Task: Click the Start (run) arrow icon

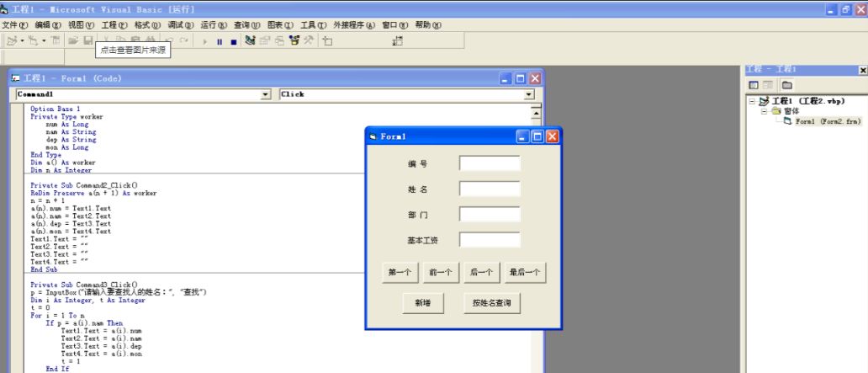Action: [205, 41]
